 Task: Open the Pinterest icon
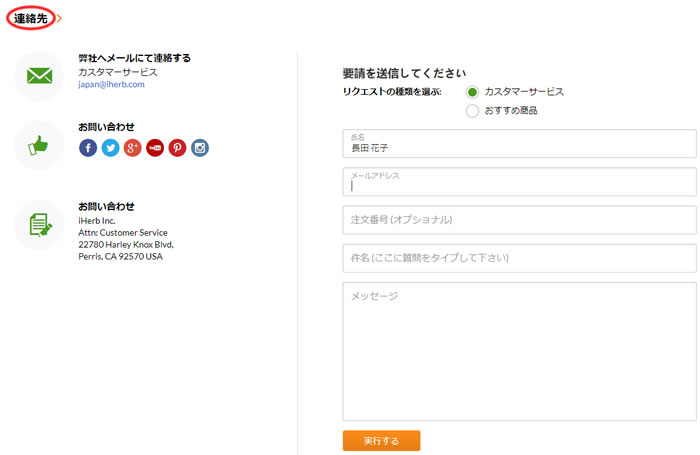177,148
